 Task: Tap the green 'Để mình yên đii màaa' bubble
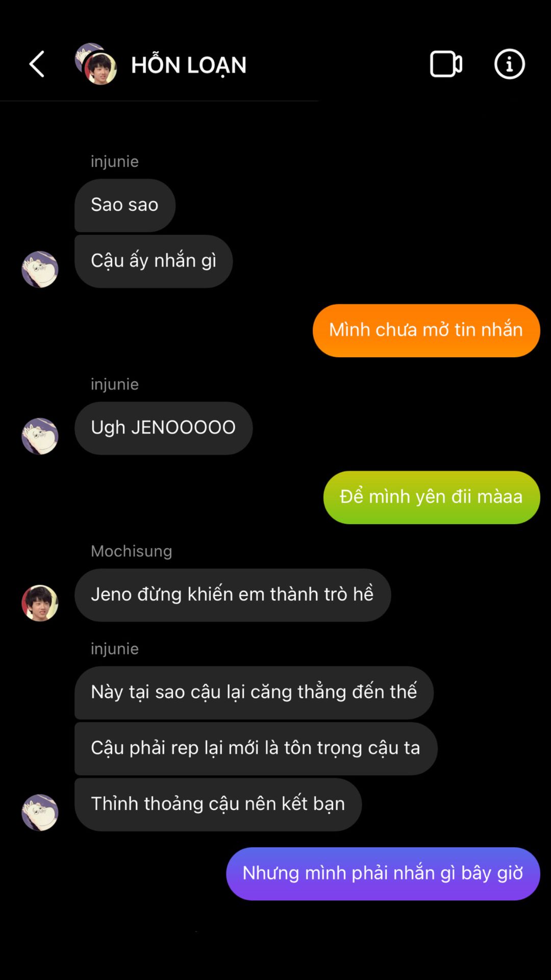[432, 497]
